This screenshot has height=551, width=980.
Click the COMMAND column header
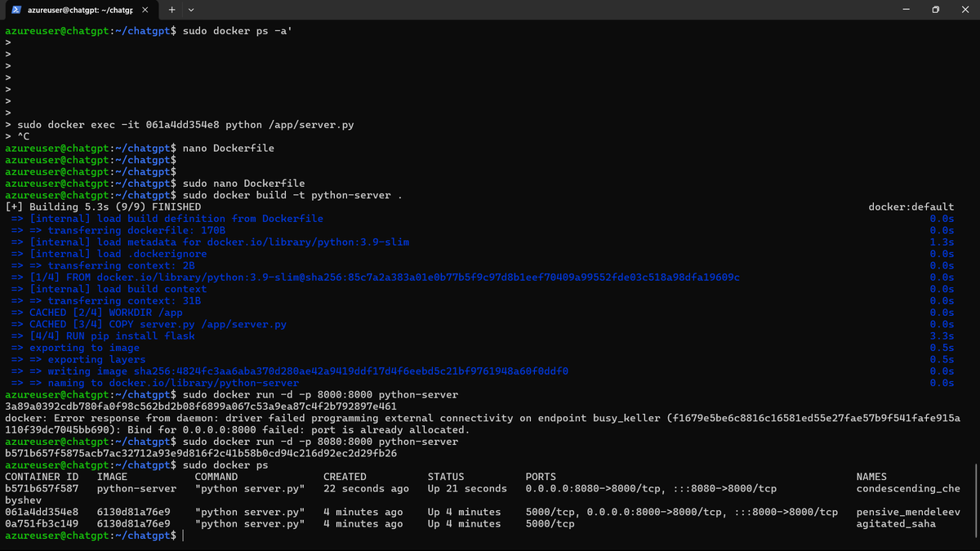point(216,477)
